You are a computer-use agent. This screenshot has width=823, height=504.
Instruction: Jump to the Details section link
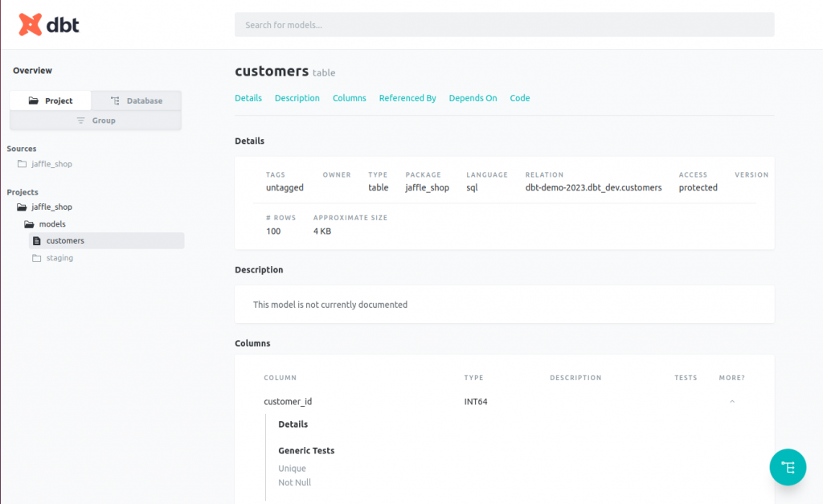click(x=248, y=98)
